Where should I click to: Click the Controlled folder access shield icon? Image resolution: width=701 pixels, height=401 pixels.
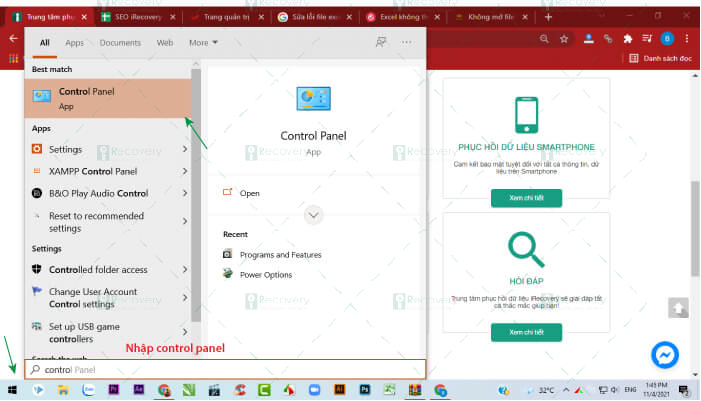pos(37,269)
